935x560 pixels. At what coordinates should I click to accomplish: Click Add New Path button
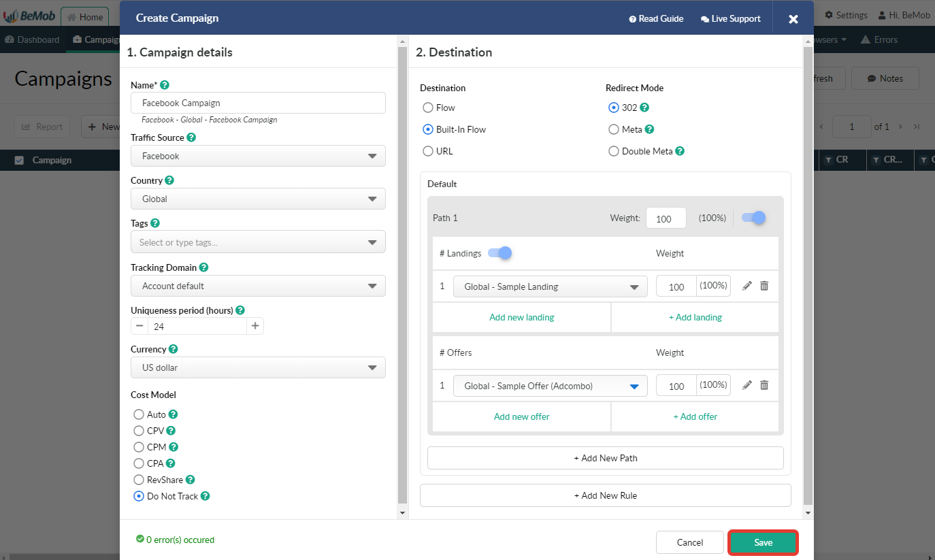(606, 458)
